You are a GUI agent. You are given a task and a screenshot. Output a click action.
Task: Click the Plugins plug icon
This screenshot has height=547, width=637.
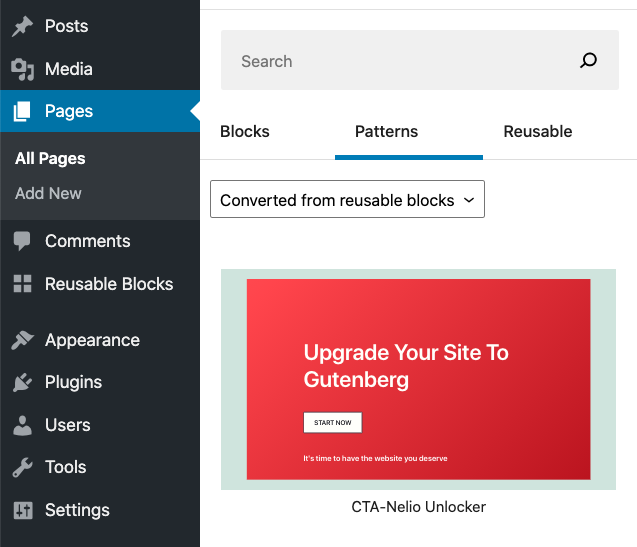coord(22,382)
